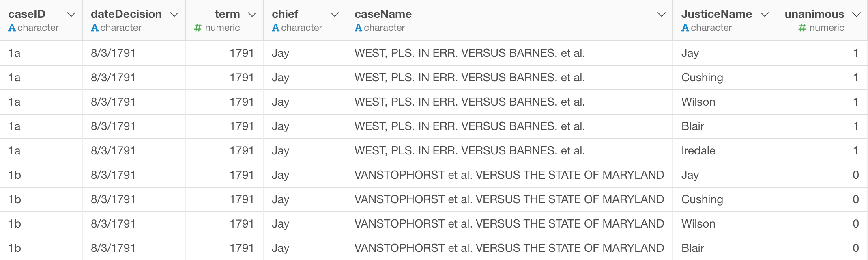Click the character type icon under caseName
This screenshot has width=868, height=260.
pos(358,28)
